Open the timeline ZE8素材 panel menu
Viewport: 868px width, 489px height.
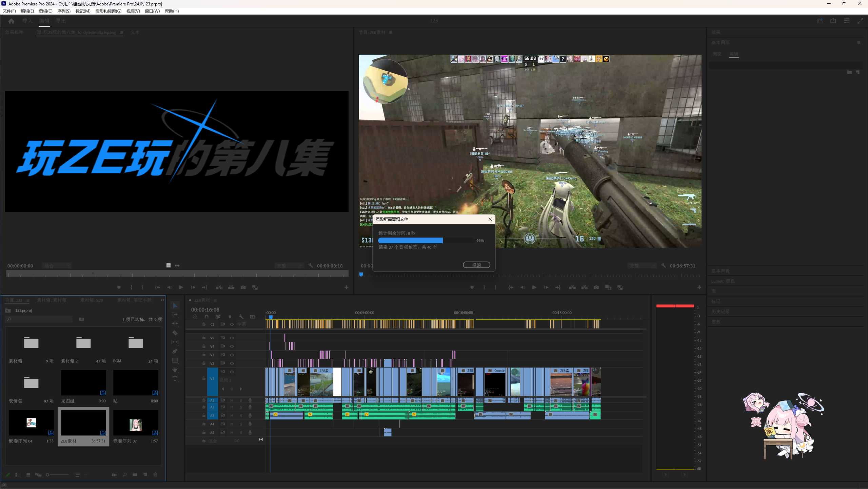[x=215, y=300]
